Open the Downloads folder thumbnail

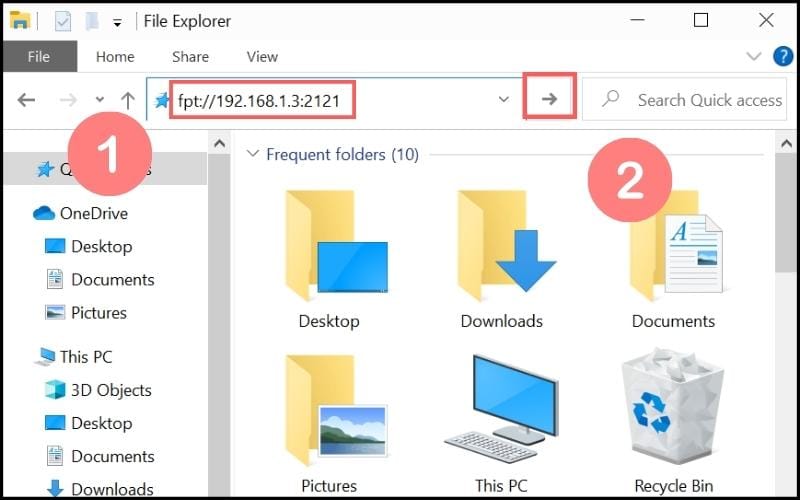(x=507, y=245)
